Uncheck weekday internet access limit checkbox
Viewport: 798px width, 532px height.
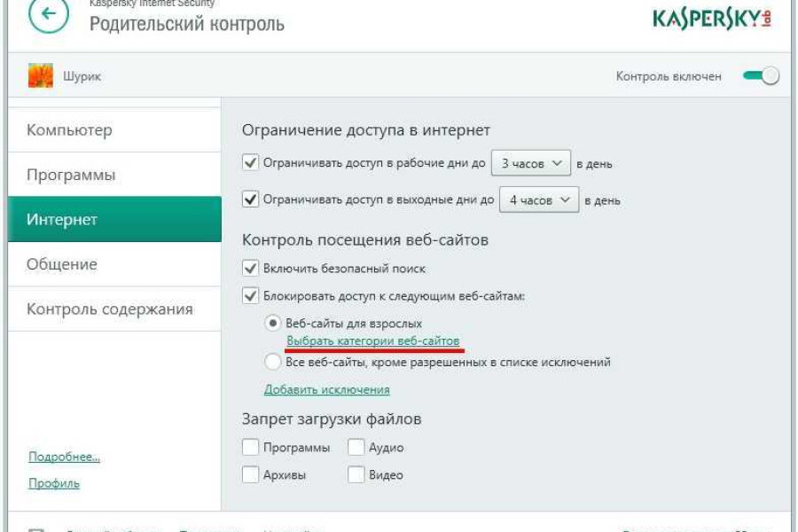(251, 163)
